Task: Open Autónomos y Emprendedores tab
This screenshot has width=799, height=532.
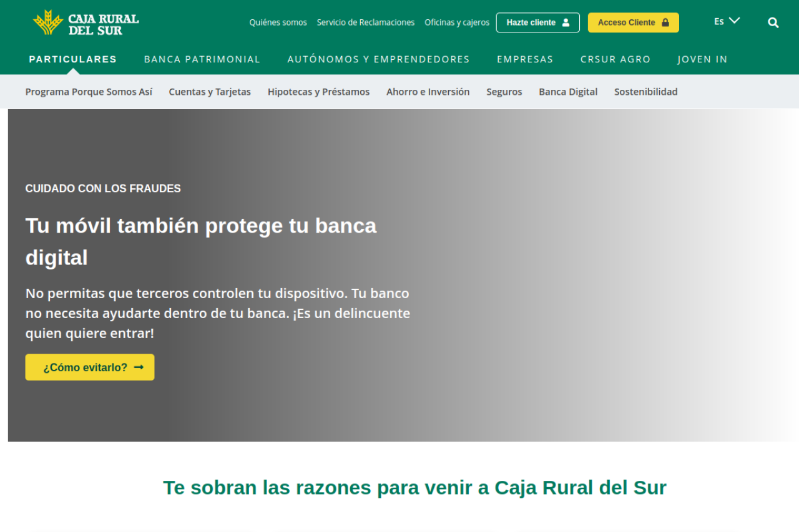Action: pos(379,59)
